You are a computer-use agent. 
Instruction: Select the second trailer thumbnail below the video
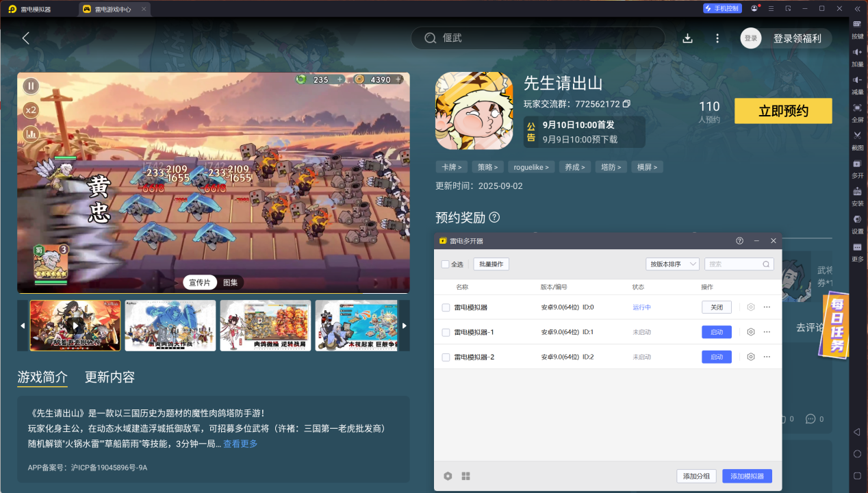[x=170, y=325]
